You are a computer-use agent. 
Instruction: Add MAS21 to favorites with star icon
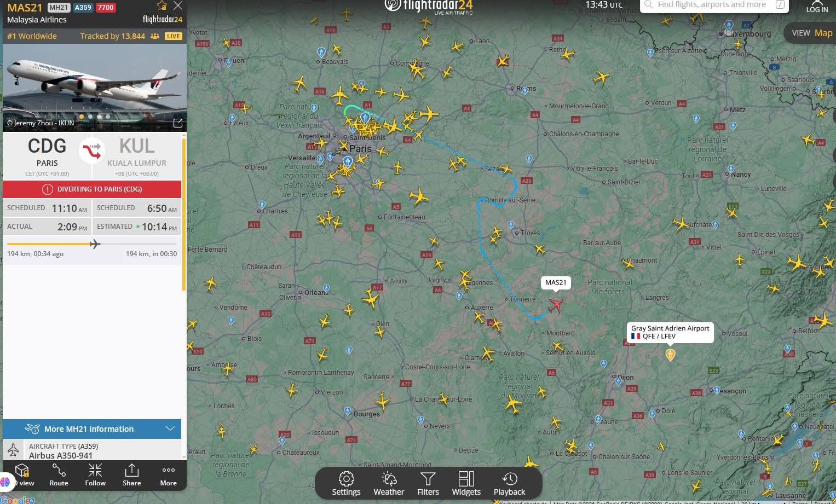(x=162, y=6)
